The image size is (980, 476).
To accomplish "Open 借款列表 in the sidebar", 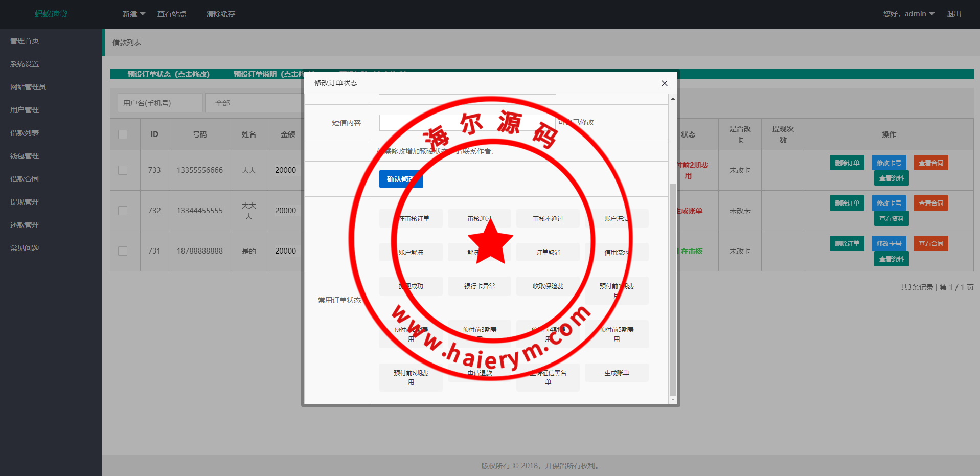I will tap(25, 133).
